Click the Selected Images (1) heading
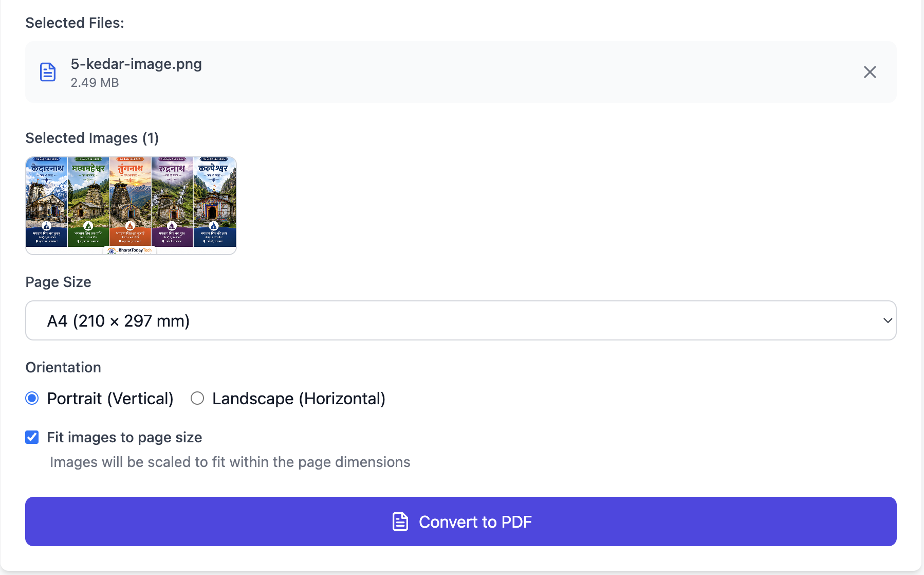The width and height of the screenshot is (924, 575). [x=92, y=138]
